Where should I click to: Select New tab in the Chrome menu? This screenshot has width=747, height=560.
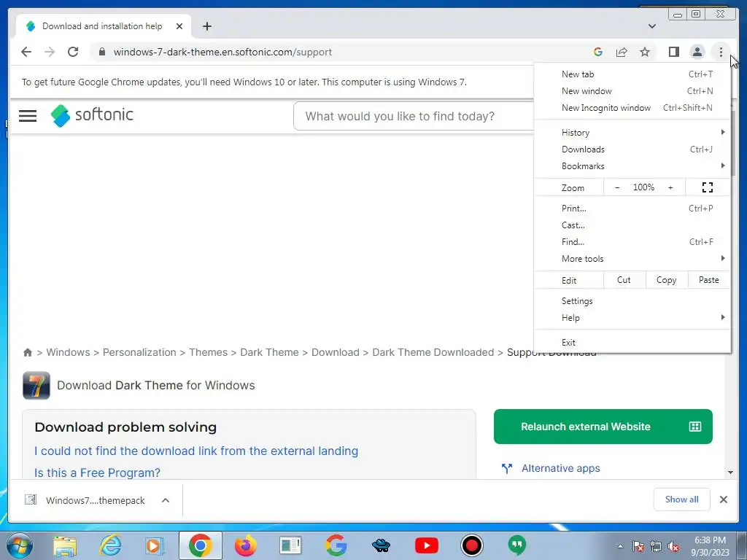pyautogui.click(x=632, y=74)
